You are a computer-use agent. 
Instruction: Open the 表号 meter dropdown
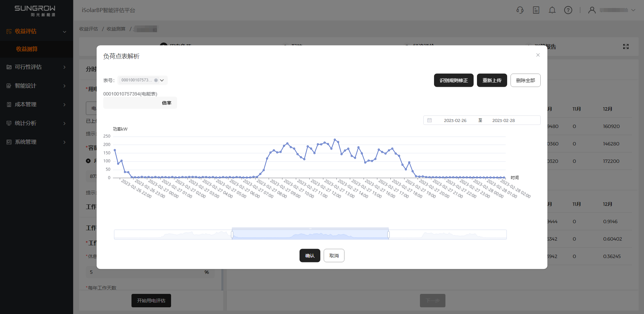click(x=162, y=80)
